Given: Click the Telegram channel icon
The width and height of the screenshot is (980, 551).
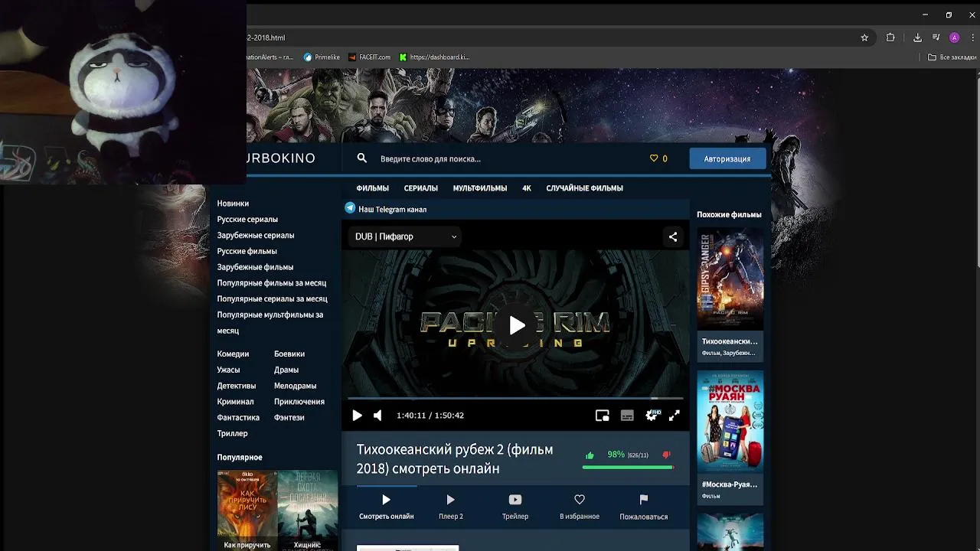Looking at the screenshot, I should pos(350,208).
